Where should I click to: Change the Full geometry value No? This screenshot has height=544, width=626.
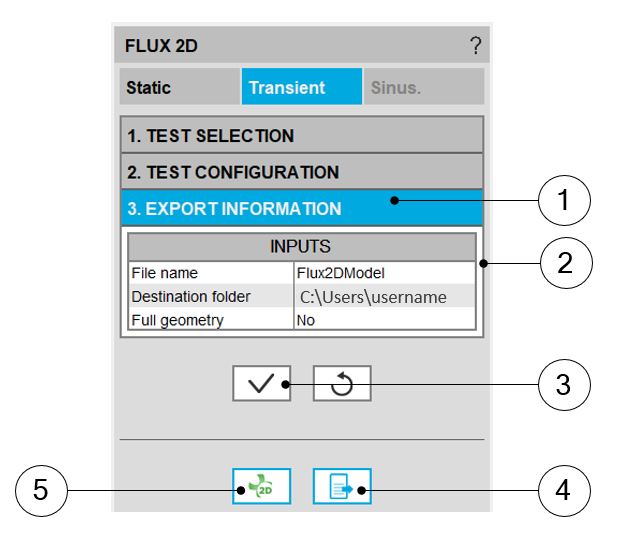click(384, 320)
